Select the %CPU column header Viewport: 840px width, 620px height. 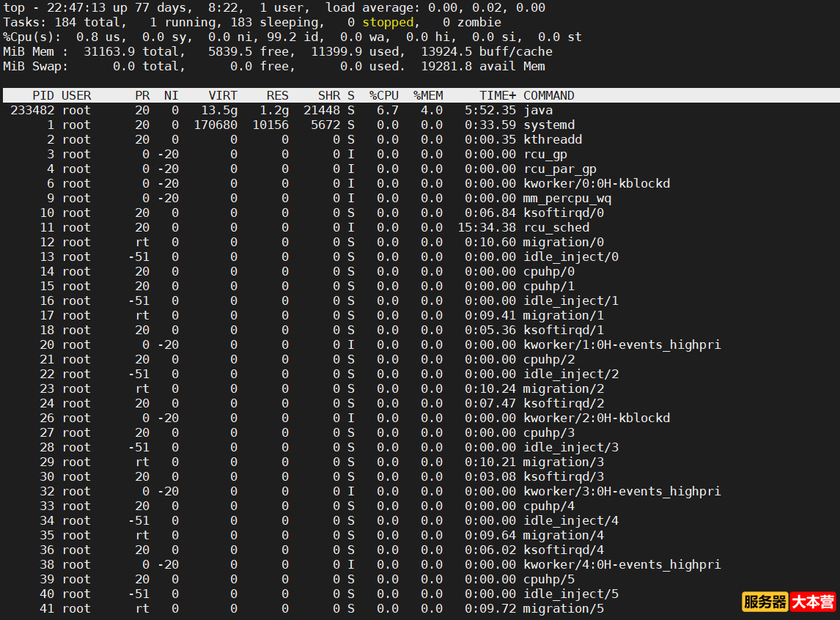[x=383, y=95]
